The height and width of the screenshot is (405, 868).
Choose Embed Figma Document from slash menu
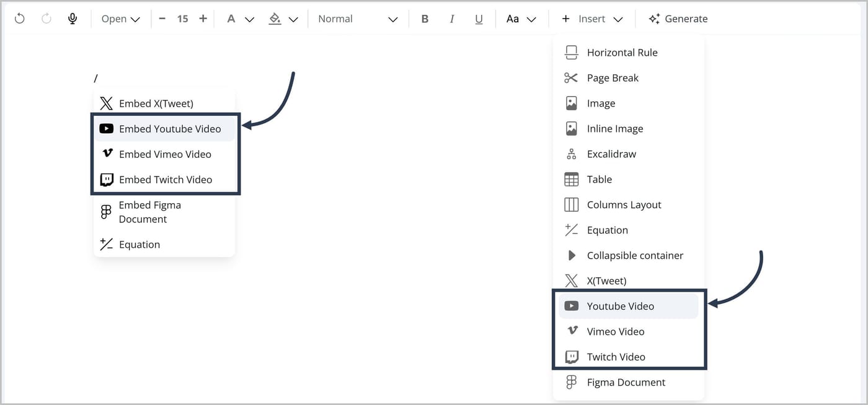coord(164,212)
